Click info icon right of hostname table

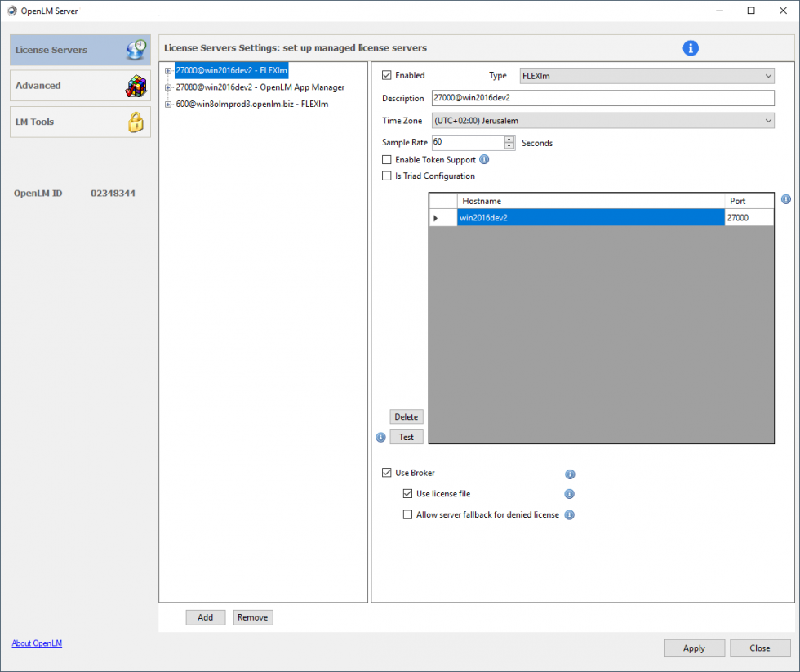click(x=786, y=199)
